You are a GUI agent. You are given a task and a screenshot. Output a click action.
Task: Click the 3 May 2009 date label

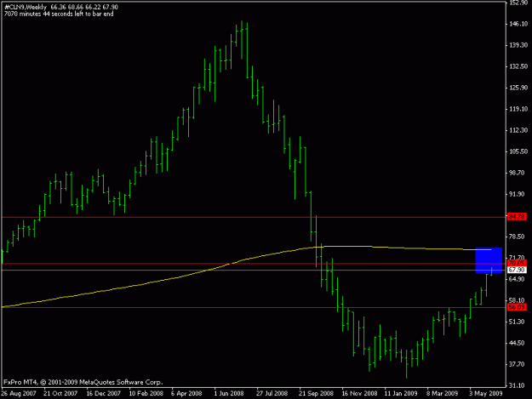tap(485, 393)
